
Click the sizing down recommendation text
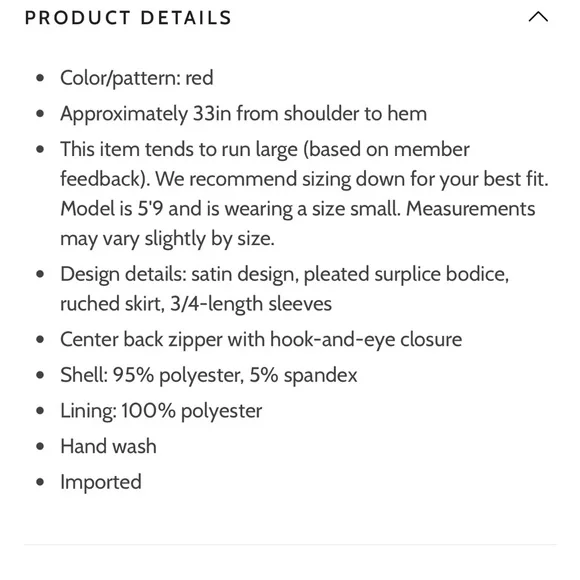tap(351, 179)
